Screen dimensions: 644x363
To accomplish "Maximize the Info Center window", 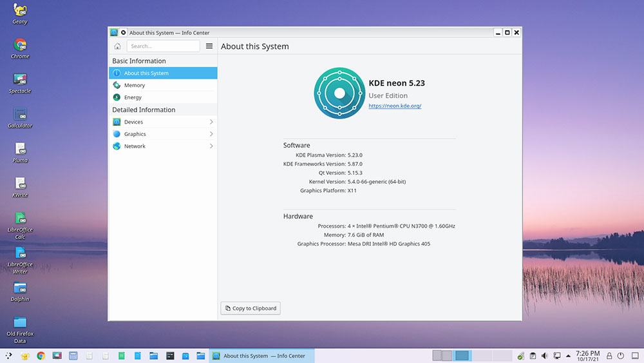I will point(507,32).
